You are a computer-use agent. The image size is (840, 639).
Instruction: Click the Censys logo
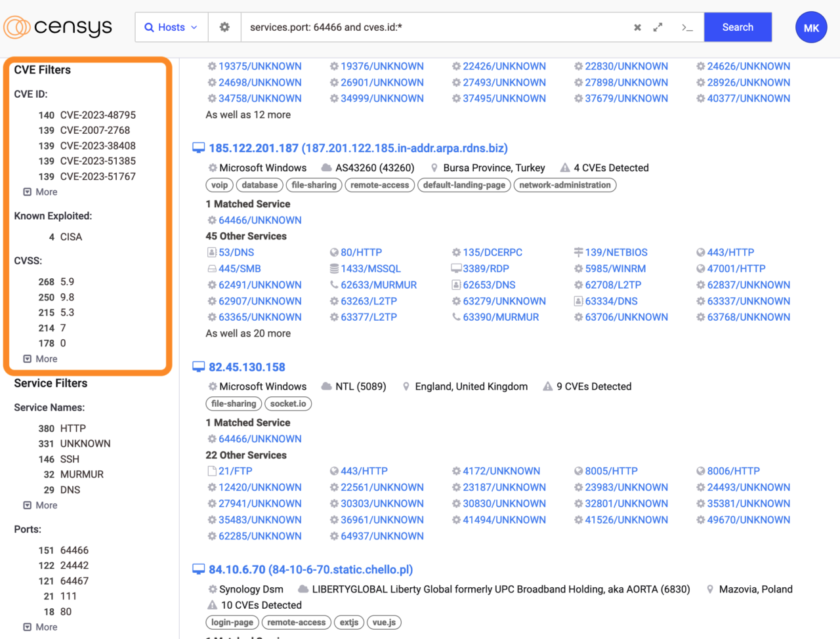(58, 28)
